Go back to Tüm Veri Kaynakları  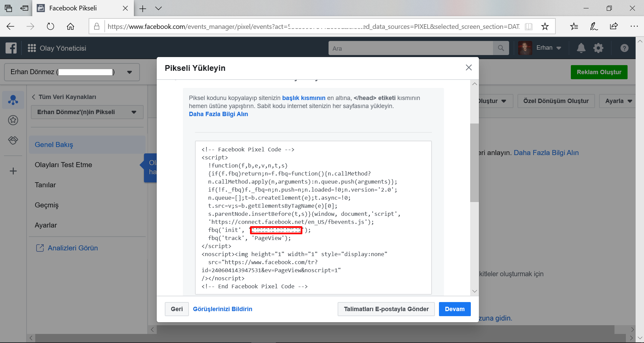click(x=64, y=97)
